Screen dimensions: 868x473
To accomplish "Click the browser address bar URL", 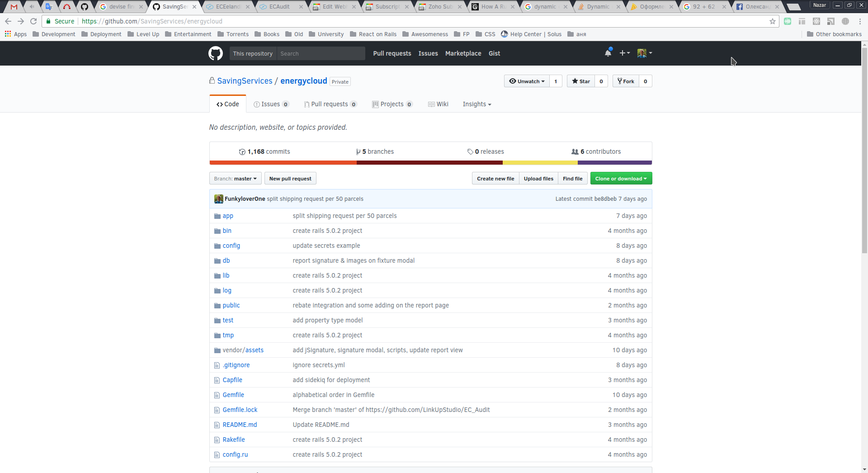I will [x=152, y=21].
